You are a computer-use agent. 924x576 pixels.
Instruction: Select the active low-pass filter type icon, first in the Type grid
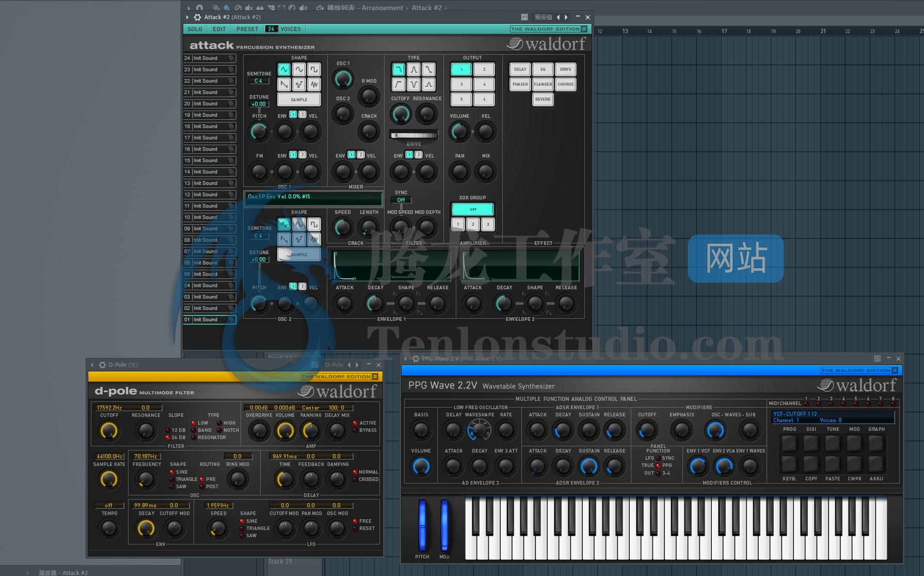[399, 69]
